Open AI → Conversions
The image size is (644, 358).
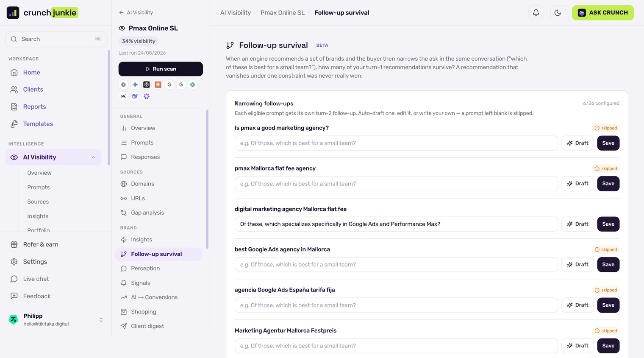[158, 297]
